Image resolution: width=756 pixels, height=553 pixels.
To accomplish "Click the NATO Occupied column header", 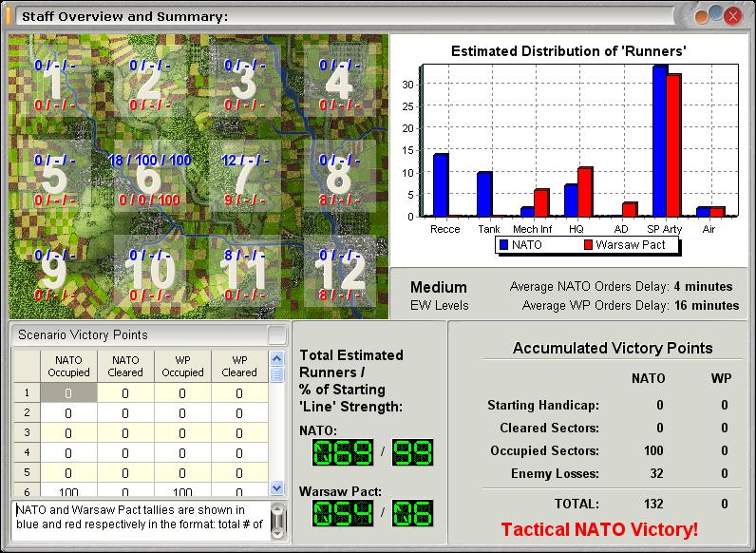I will coord(68,366).
